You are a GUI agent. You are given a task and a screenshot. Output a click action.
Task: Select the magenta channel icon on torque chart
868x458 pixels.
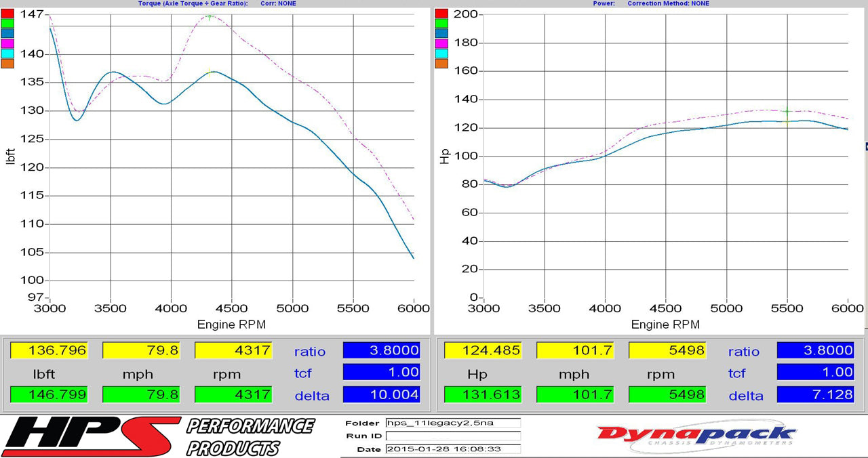point(7,43)
